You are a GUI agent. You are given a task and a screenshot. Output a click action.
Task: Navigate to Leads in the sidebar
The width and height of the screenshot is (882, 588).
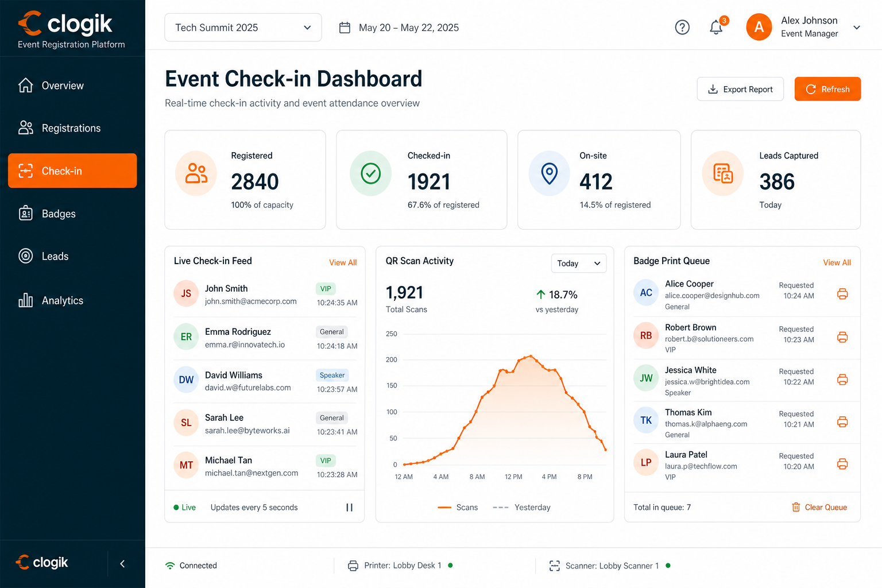tap(72, 256)
